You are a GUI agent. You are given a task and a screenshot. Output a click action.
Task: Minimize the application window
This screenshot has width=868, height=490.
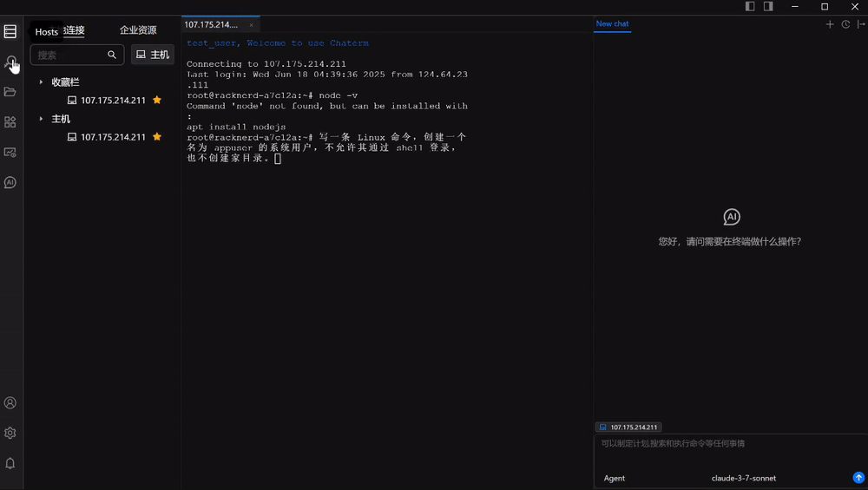click(x=795, y=6)
